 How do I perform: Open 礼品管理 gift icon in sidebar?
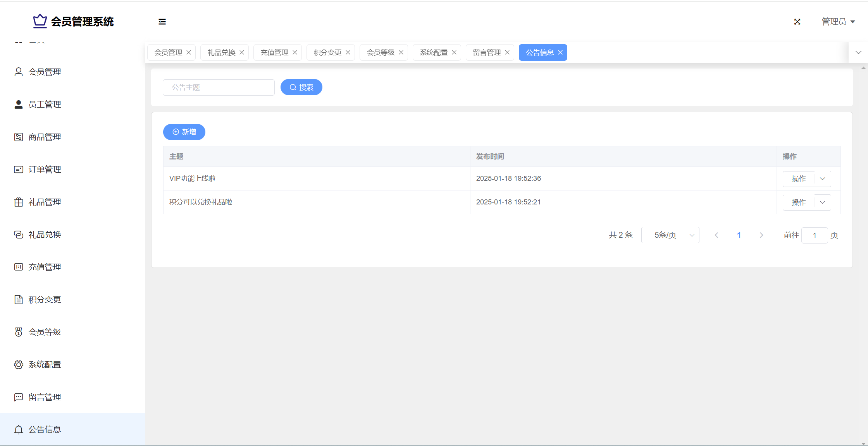(x=19, y=202)
